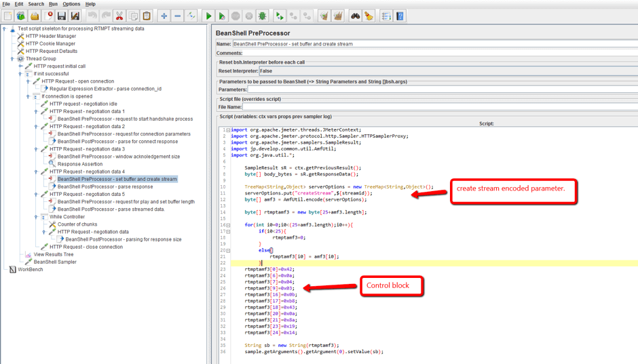The image size is (638, 364).
Task: Click the Save As toolbar icon
Action: pyautogui.click(x=75, y=16)
